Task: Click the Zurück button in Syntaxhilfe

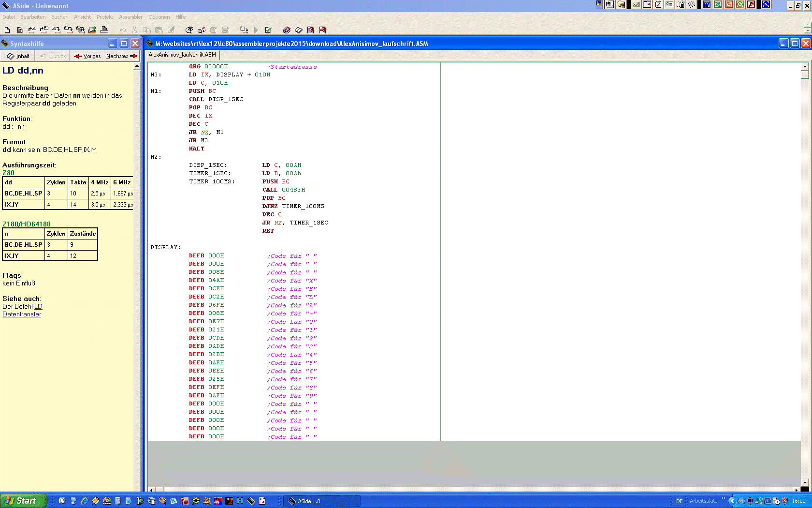Action: pyautogui.click(x=53, y=56)
